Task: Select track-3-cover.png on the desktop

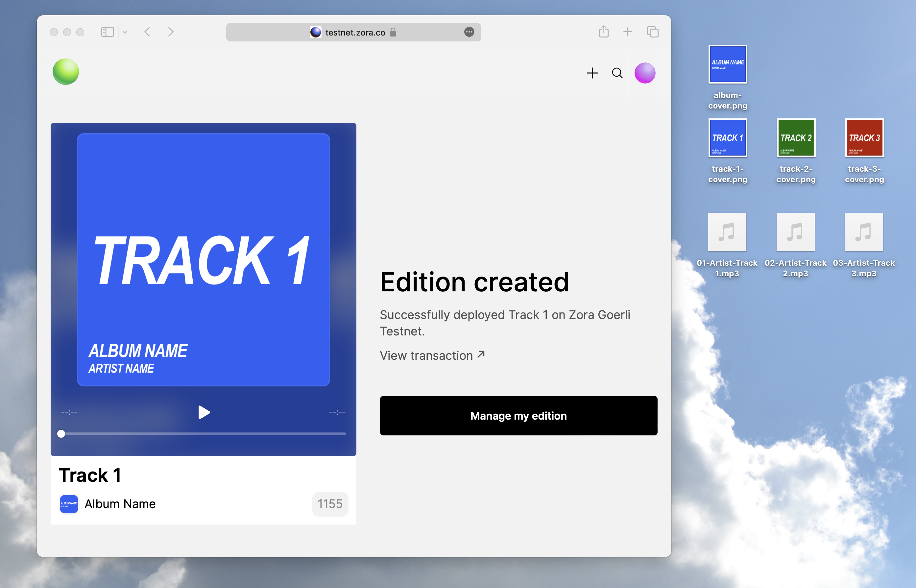Action: pos(864,151)
